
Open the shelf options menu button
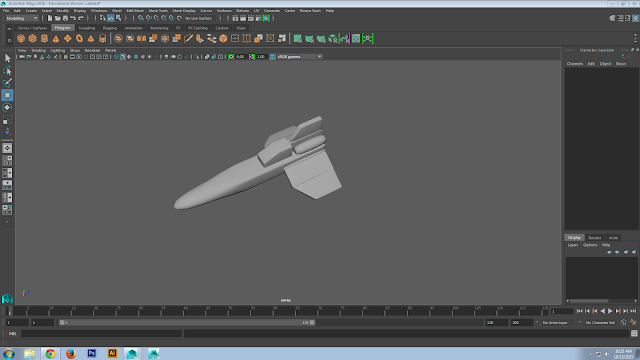(9, 40)
